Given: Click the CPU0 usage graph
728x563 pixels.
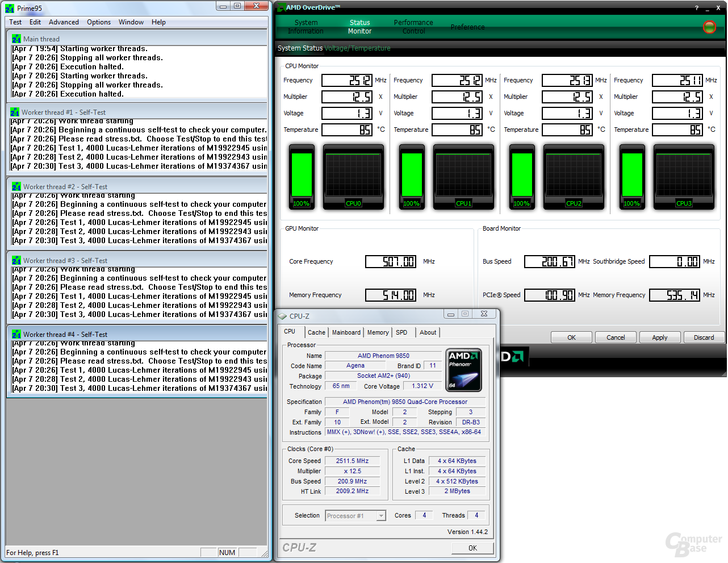Looking at the screenshot, I should pos(353,177).
